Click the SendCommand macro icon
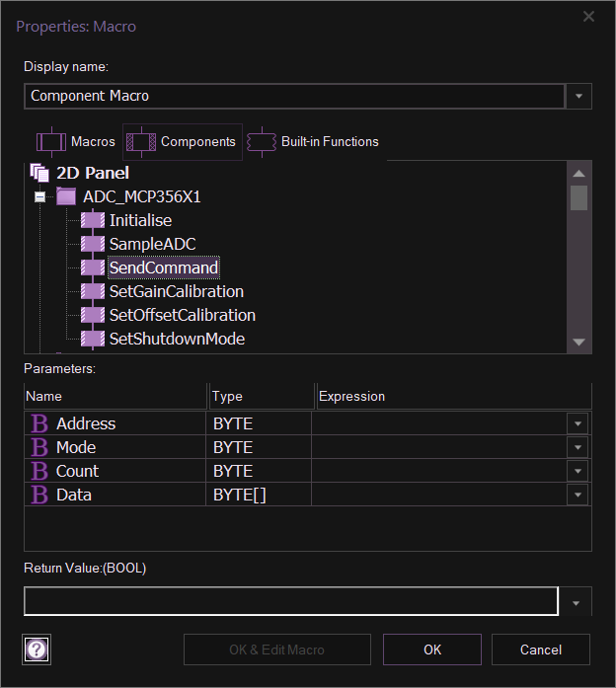Viewport: 616px width, 688px height. pyautogui.click(x=93, y=268)
